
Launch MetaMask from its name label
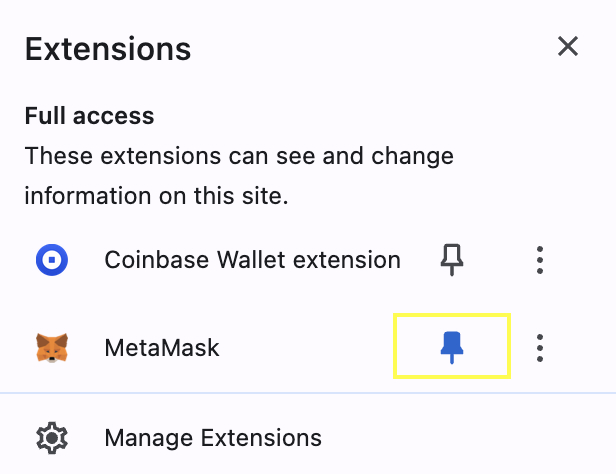click(162, 348)
